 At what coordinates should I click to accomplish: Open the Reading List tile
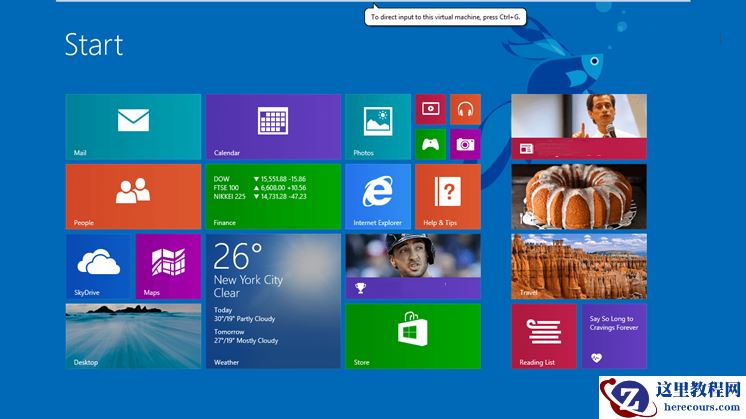tap(544, 336)
